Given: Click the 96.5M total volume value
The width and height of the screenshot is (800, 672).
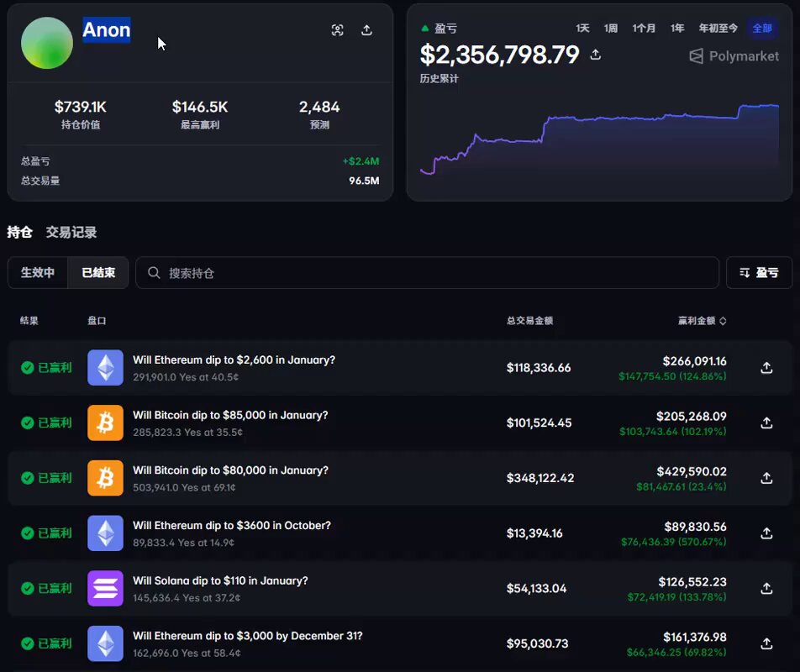Looking at the screenshot, I should (364, 181).
